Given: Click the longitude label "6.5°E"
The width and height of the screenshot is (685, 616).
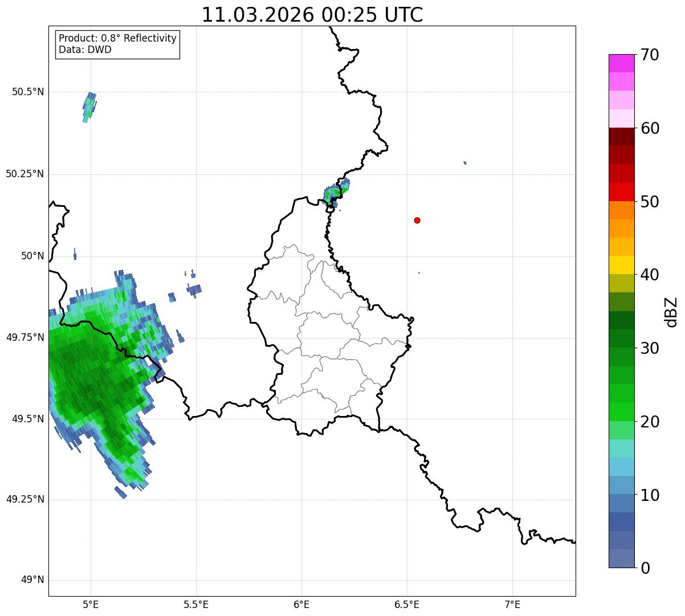Looking at the screenshot, I should (x=407, y=605).
